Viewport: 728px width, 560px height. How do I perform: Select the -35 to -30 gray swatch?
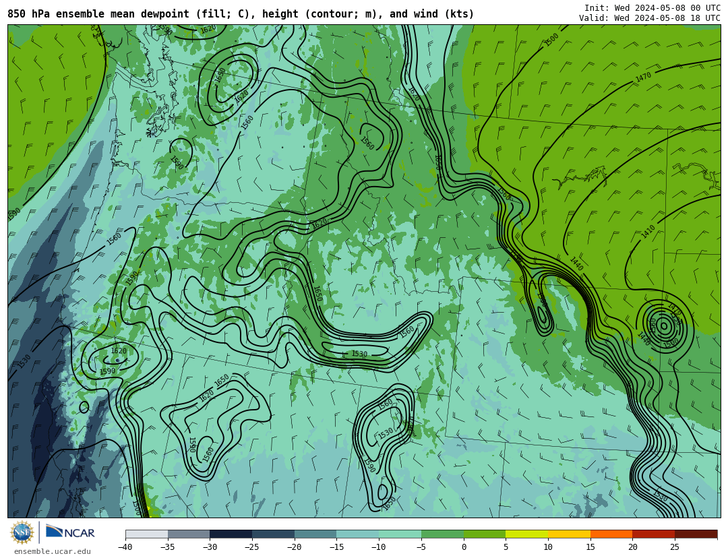click(x=189, y=534)
